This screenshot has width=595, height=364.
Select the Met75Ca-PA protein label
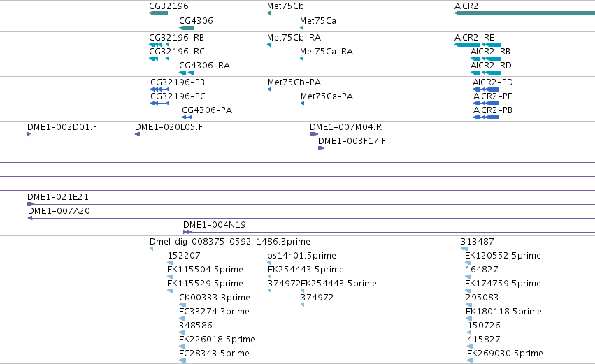327,96
